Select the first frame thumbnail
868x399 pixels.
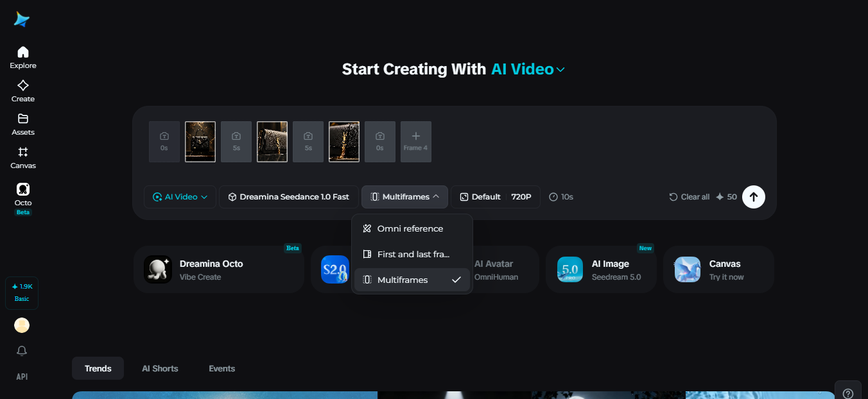point(200,142)
